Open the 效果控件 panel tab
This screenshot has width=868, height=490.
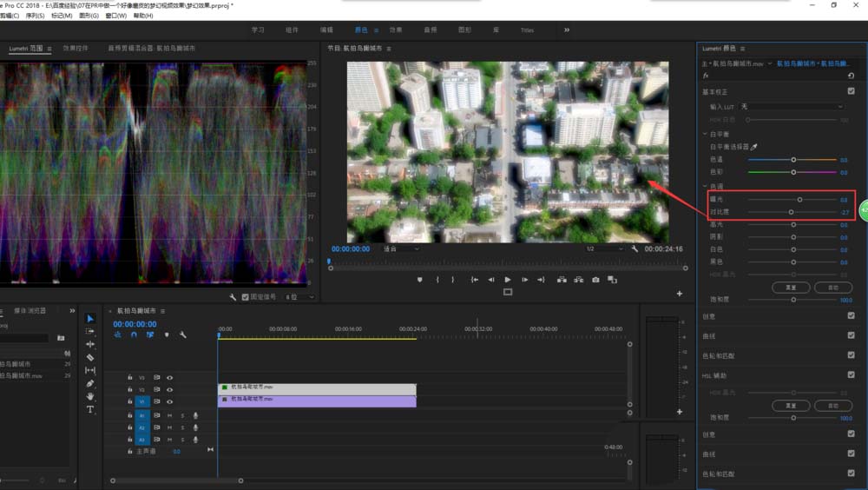(76, 49)
